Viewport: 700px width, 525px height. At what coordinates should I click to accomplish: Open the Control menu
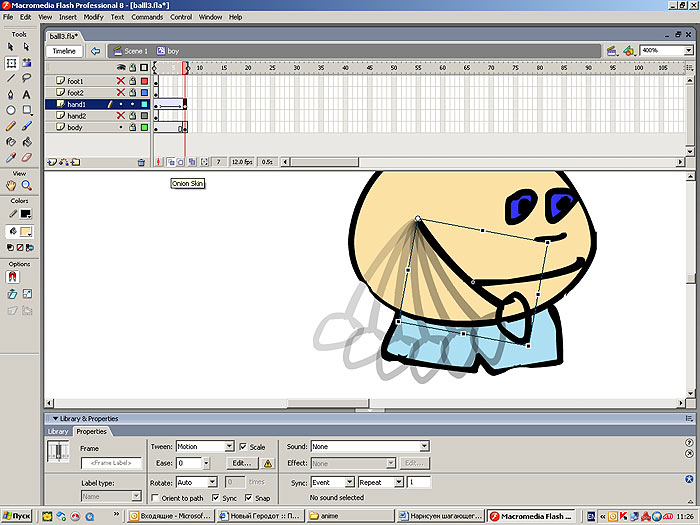pyautogui.click(x=181, y=17)
